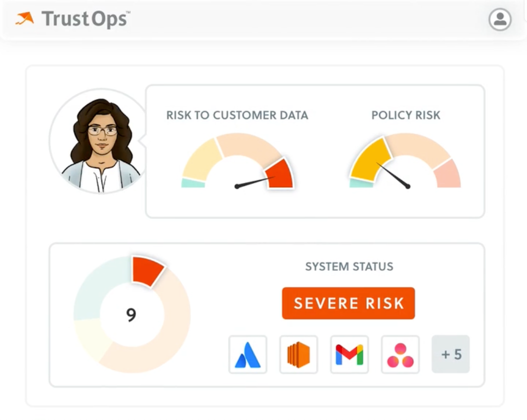
Task: Click the TrustOps wordmark in the header
Action: click(x=85, y=19)
